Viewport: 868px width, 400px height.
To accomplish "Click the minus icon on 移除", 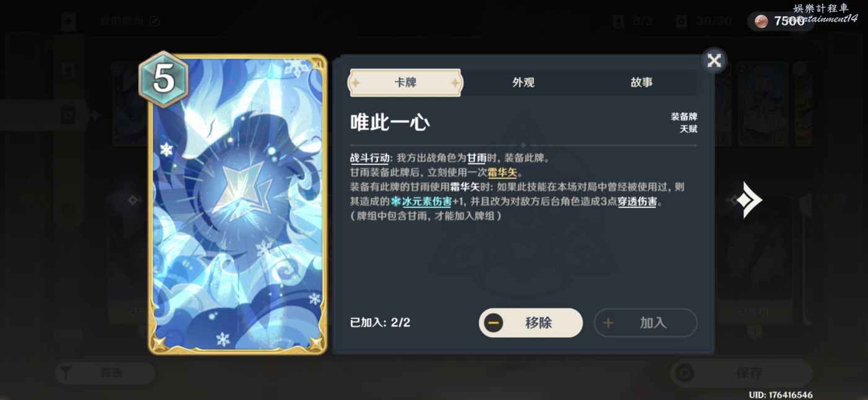I will (494, 323).
